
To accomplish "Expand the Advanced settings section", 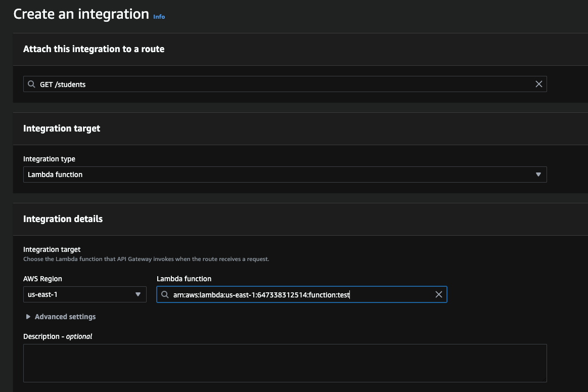I will (x=60, y=317).
